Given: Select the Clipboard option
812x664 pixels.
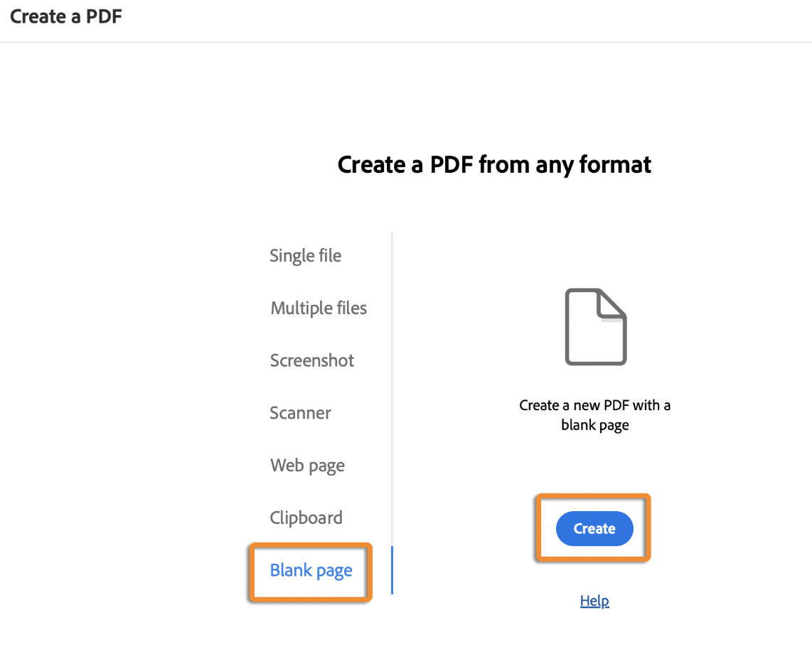Looking at the screenshot, I should (x=306, y=518).
